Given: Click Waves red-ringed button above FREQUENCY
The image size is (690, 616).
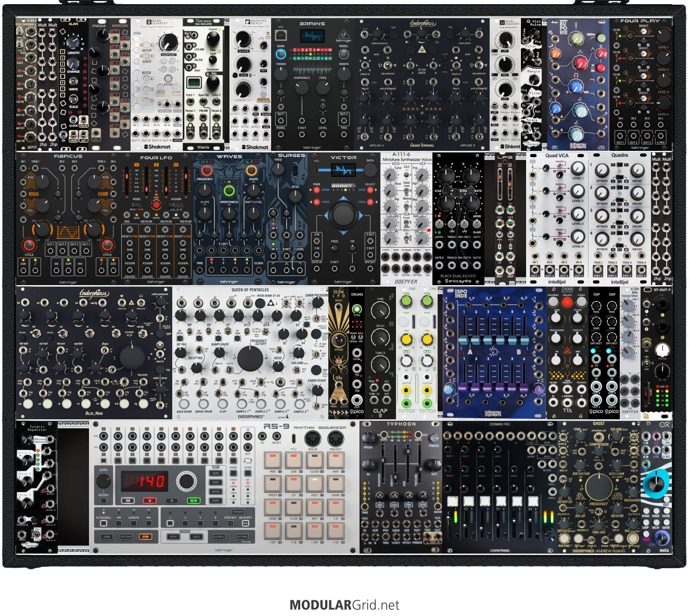Looking at the screenshot, I should pyautogui.click(x=207, y=170).
